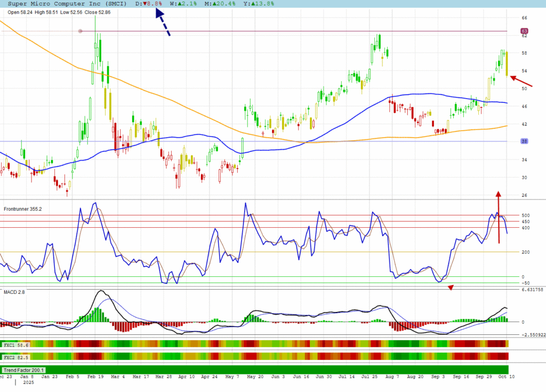Click the Trend Factor 200.1 label
This screenshot has width=546, height=392.
point(24,370)
